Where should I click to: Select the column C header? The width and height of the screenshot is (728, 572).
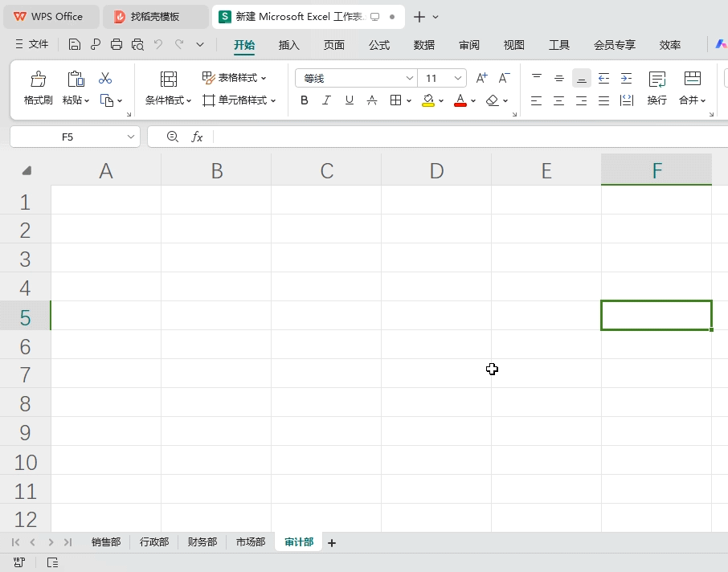(x=326, y=170)
